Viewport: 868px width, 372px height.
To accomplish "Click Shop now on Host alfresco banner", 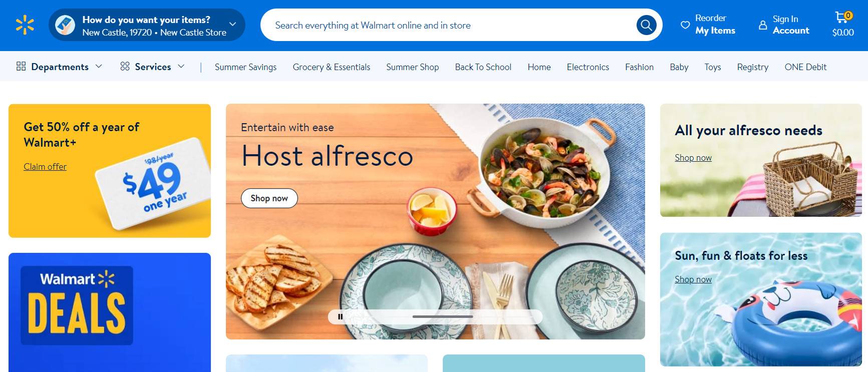I will pyautogui.click(x=269, y=198).
